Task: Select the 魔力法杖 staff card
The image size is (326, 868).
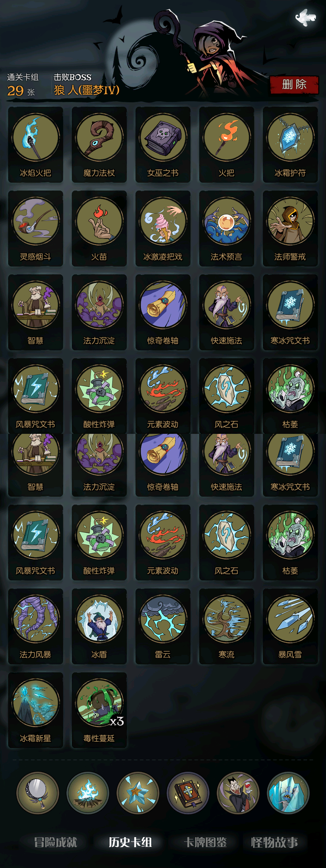Action: coord(99,144)
